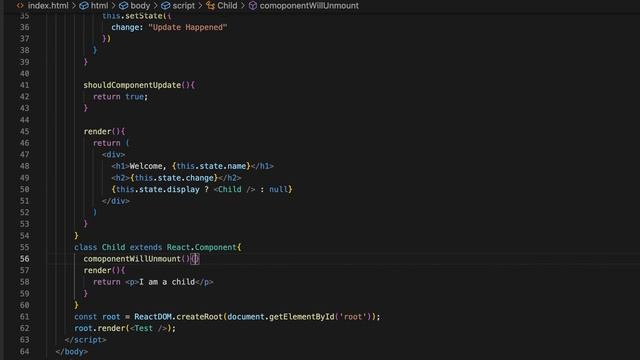Screen dimensions: 640x360
Task: Click 'Welcome,' text in the h1 line
Action: (x=148, y=166)
